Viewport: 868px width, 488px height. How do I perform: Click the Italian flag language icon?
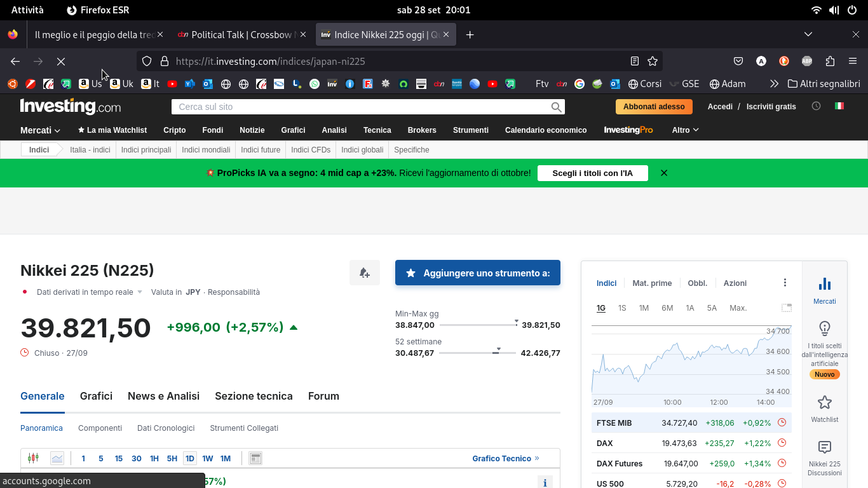839,106
